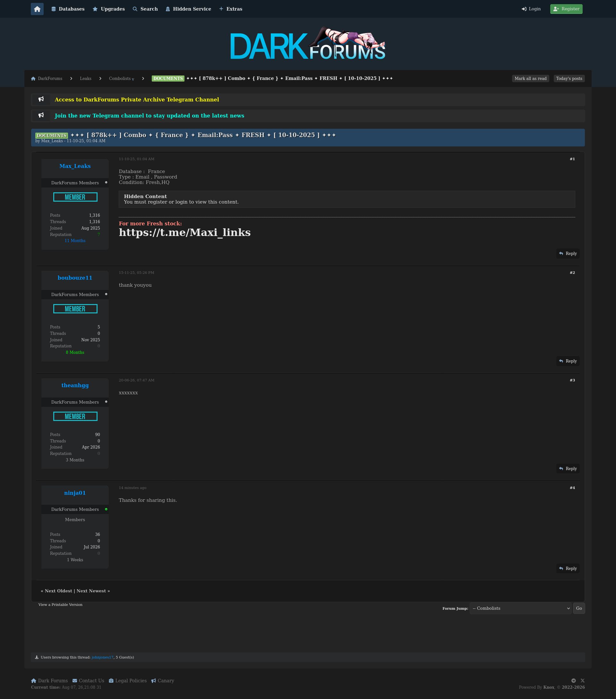Click megaphone icon beside Private Archive announcement

tap(41, 99)
